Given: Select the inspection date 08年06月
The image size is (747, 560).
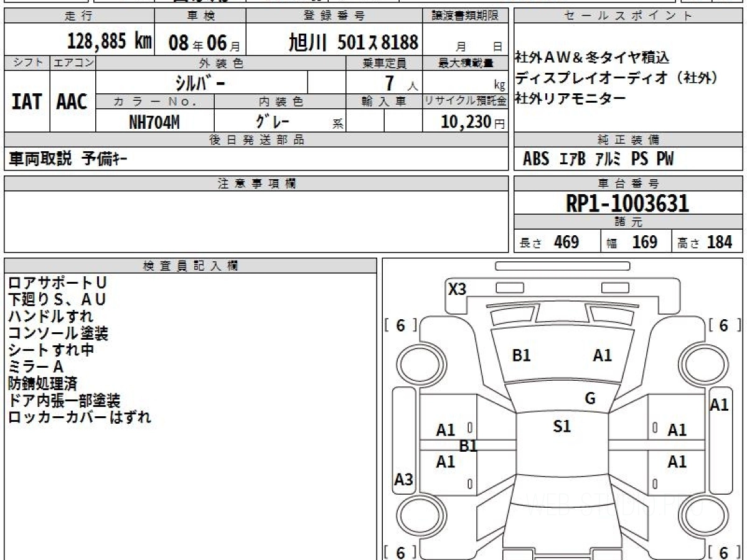Looking at the screenshot, I should click(x=204, y=42).
